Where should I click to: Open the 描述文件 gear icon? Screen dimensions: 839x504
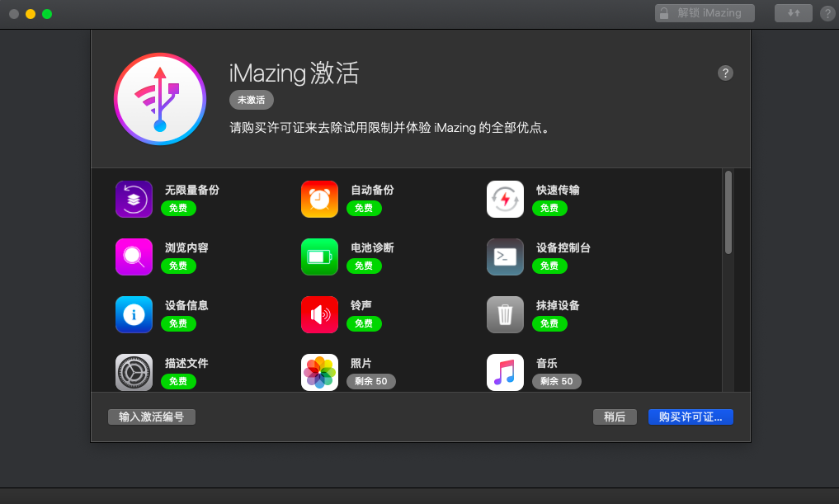coord(134,372)
